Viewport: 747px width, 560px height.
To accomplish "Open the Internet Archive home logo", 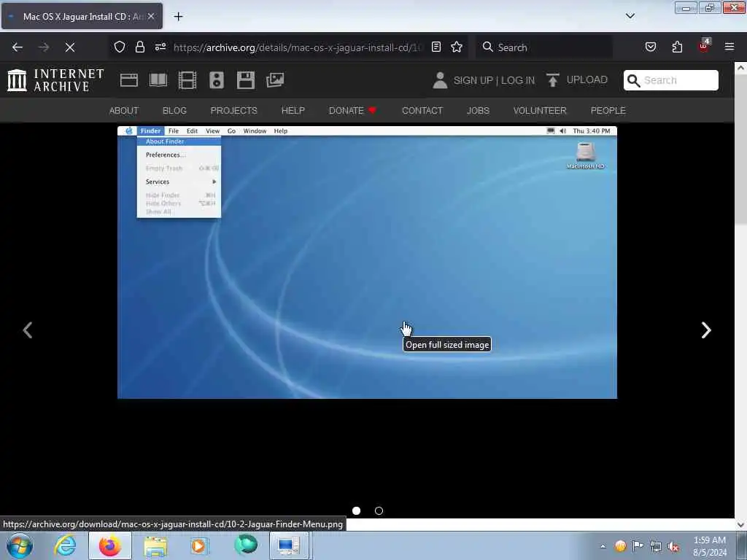I will pos(55,80).
